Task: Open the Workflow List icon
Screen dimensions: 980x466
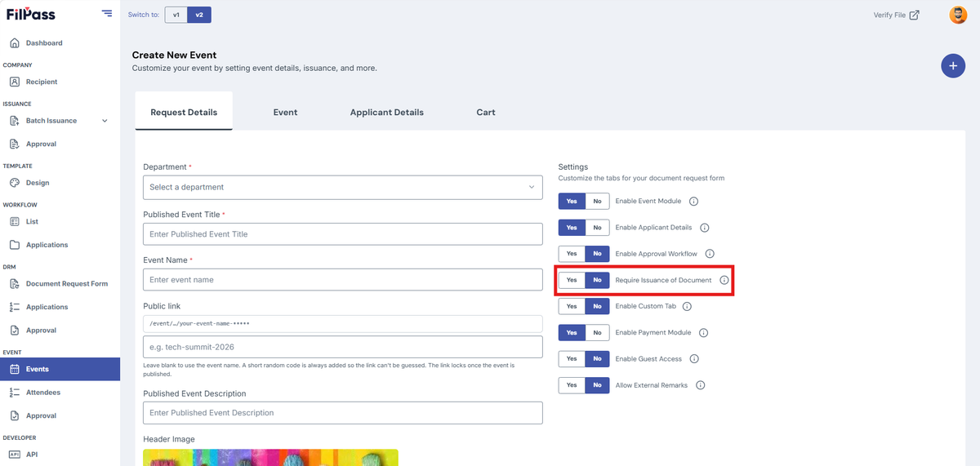Action: (x=15, y=221)
